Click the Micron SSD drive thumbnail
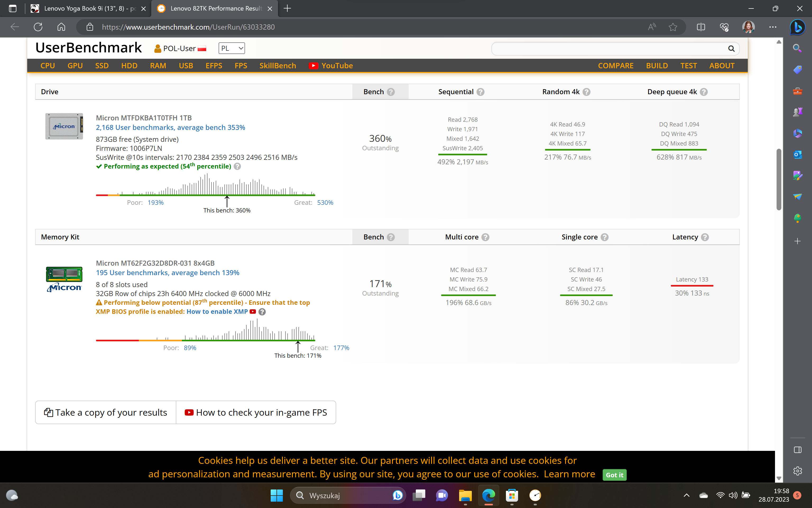The height and width of the screenshot is (508, 812). point(64,126)
